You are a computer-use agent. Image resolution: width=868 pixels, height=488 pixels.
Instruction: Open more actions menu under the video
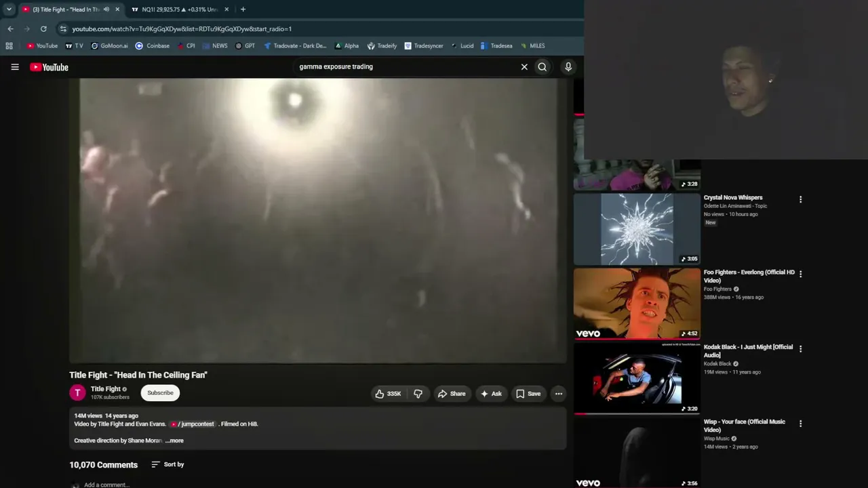pos(559,394)
